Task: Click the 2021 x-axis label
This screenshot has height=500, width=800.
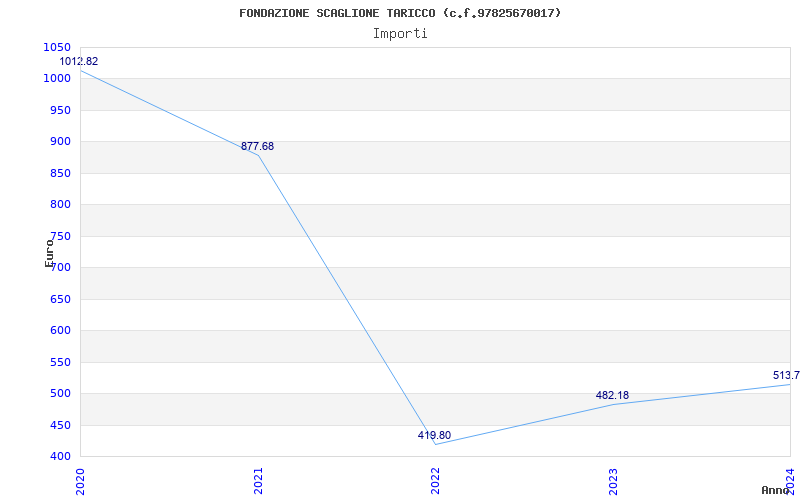Action: tap(258, 481)
